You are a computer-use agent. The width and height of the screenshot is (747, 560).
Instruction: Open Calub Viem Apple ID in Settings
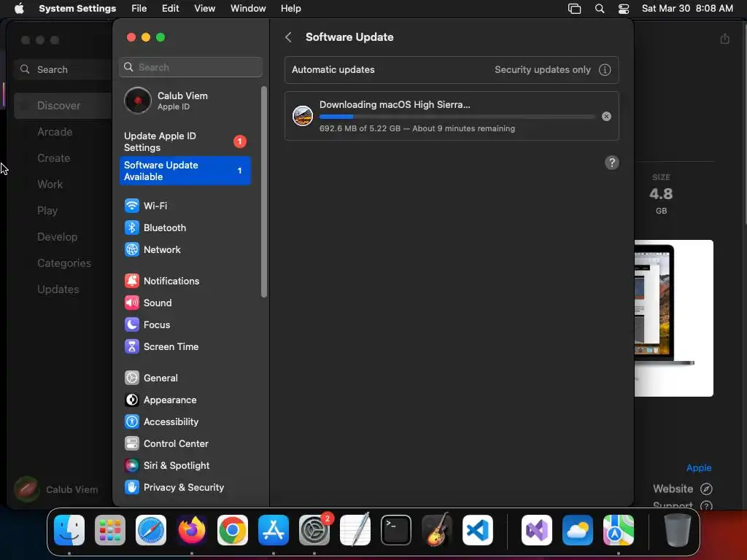[x=185, y=101]
